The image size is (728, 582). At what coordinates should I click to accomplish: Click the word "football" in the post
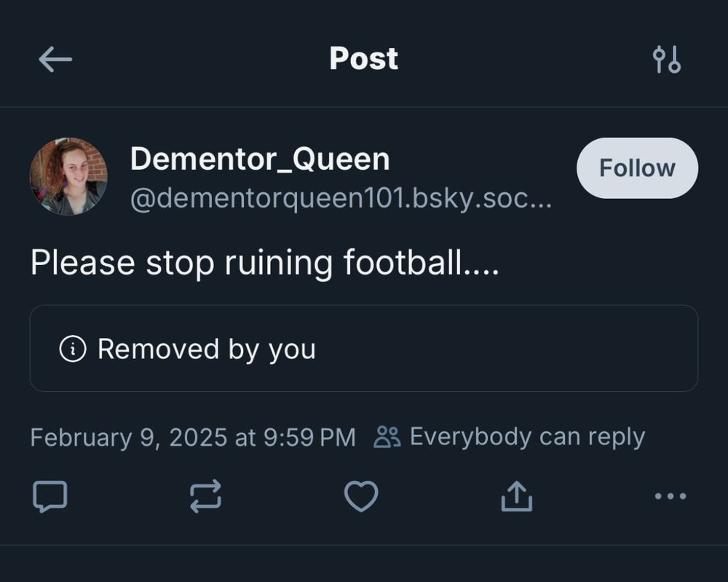(x=403, y=262)
